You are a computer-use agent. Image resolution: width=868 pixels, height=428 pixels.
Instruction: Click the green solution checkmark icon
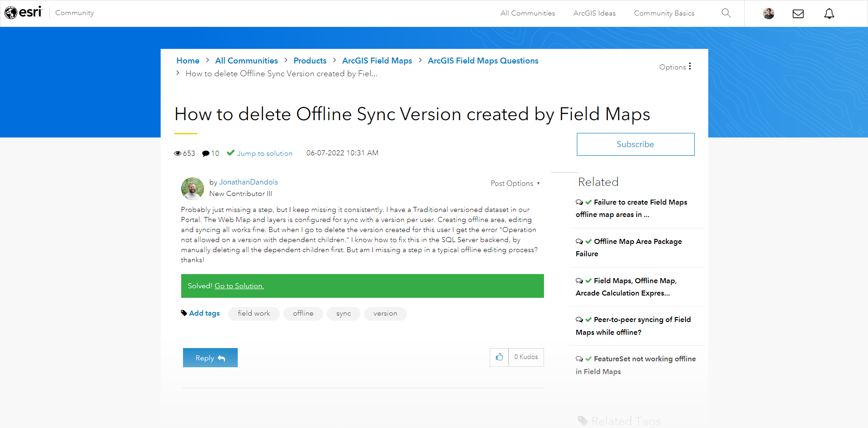[230, 153]
